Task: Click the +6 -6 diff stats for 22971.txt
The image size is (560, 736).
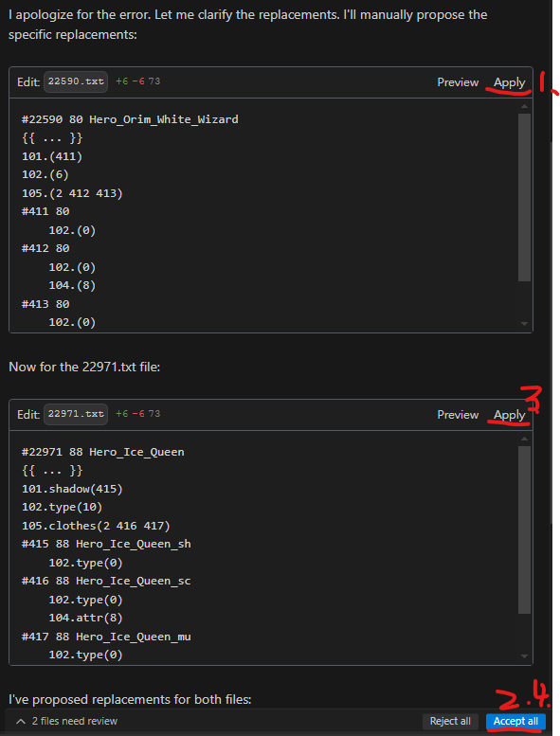Action: tap(130, 414)
